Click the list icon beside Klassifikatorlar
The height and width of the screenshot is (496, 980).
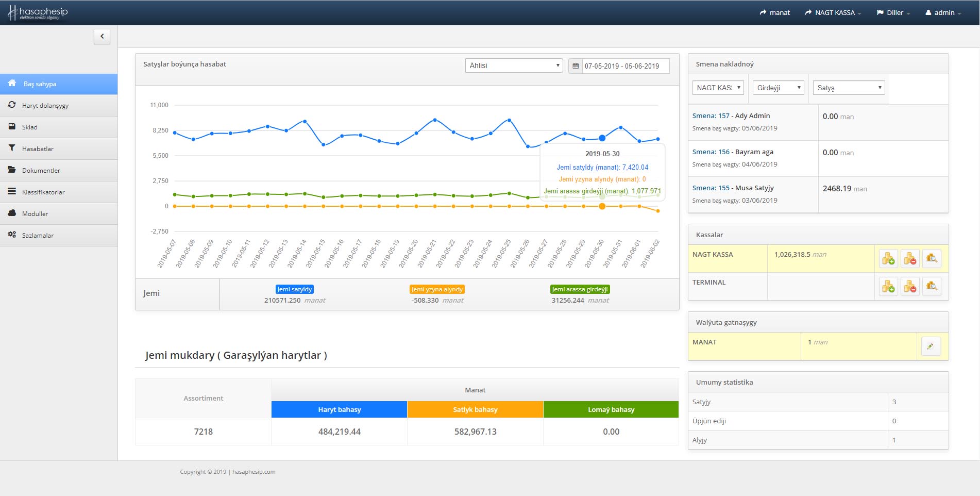(x=12, y=191)
